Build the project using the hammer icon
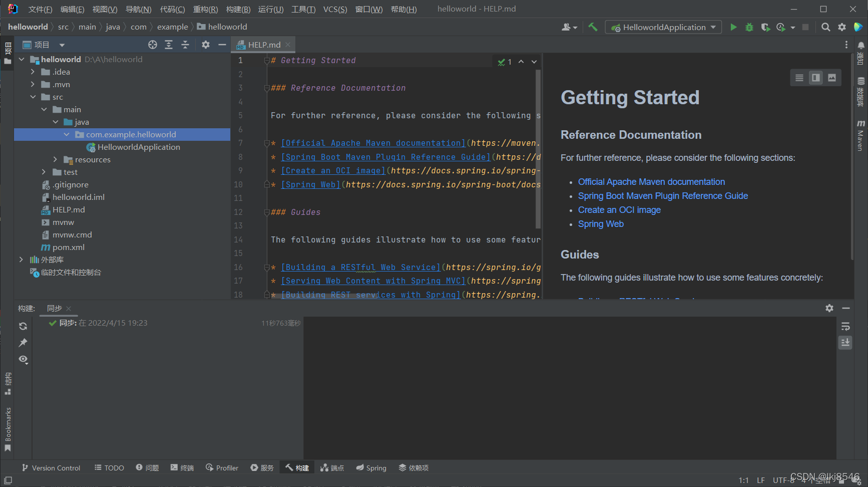The image size is (868, 487). [593, 27]
